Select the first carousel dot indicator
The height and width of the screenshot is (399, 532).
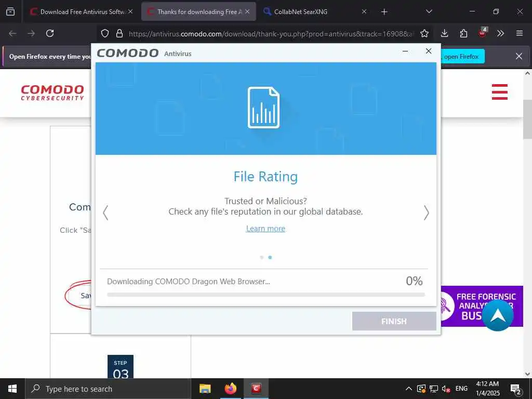[x=262, y=258]
